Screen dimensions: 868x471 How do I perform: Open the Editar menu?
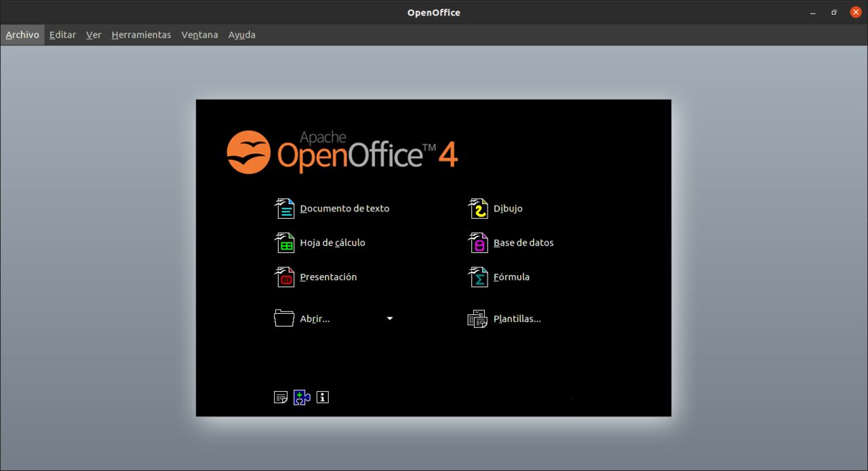62,35
